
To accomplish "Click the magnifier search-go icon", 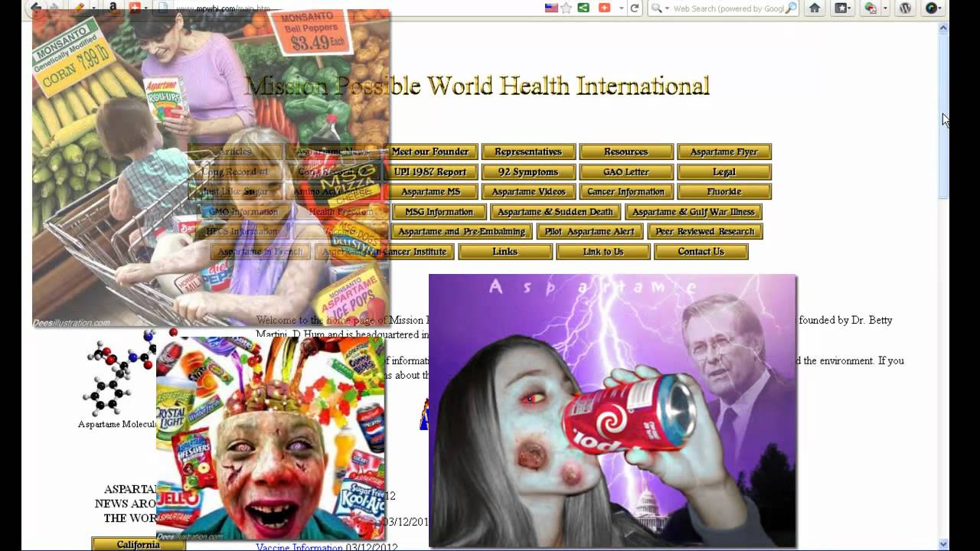I will (791, 8).
